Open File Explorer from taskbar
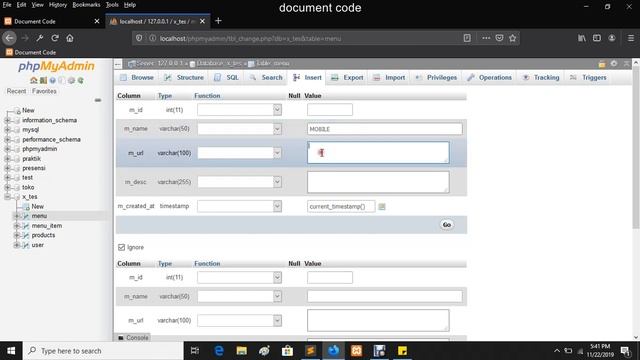 [x=242, y=351]
